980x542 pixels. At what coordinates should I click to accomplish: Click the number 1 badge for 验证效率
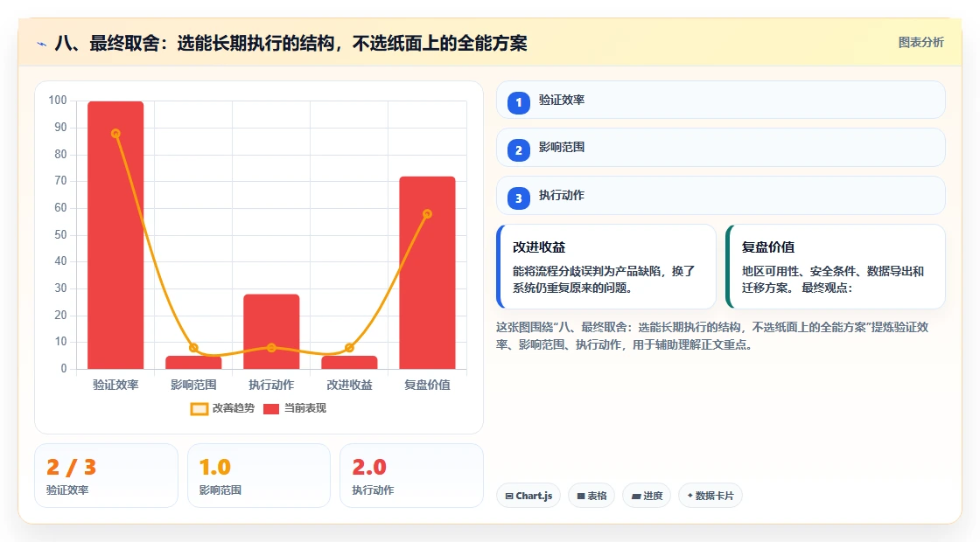(x=519, y=102)
